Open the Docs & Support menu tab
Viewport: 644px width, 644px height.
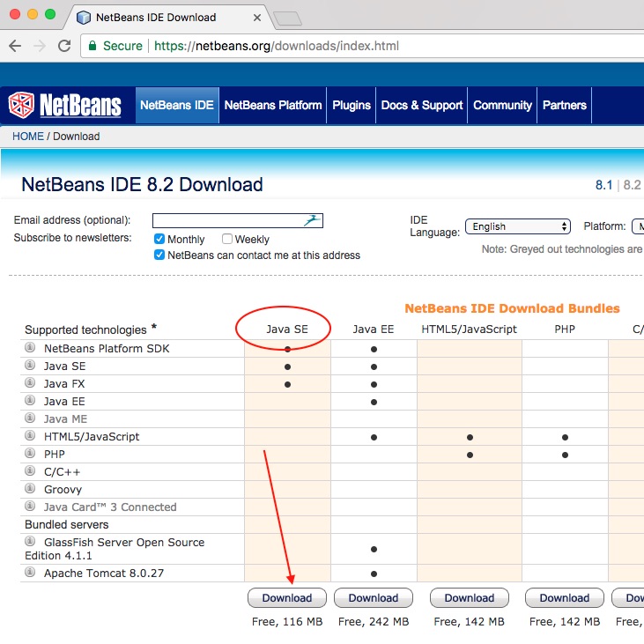pos(422,105)
